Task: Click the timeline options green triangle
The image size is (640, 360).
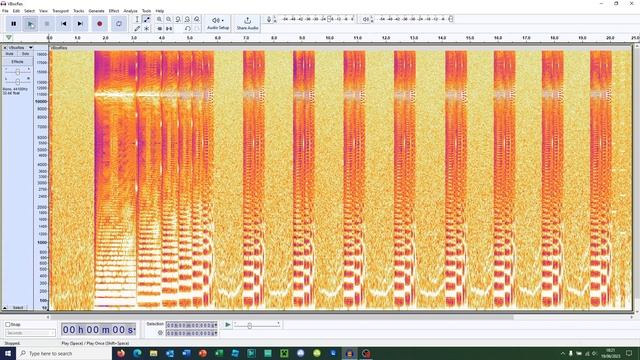Action: pyautogui.click(x=9, y=38)
